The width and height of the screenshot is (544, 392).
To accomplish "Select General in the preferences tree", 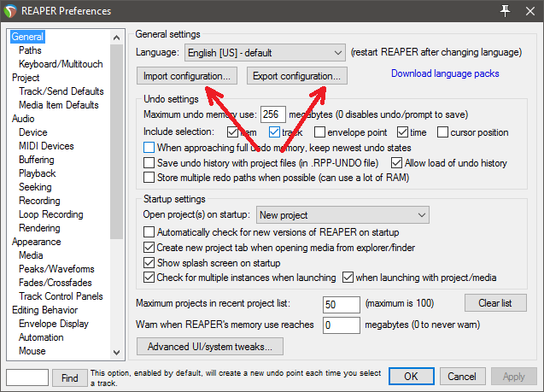I will coord(27,37).
